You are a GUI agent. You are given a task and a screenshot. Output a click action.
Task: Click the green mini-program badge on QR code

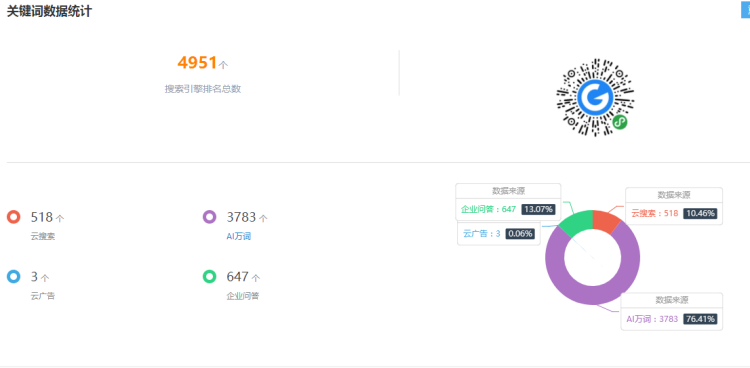pos(620,123)
